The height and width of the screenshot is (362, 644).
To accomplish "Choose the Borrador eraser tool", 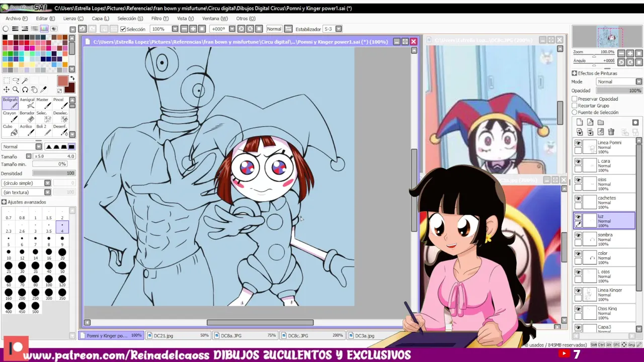I will tap(27, 116).
